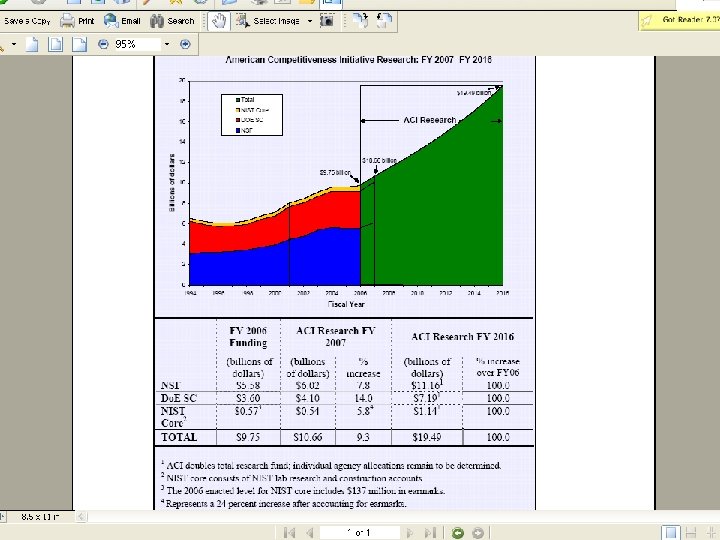The image size is (720, 540).
Task: Click the 8.5 x 11 in page size indicator
Action: point(40,517)
